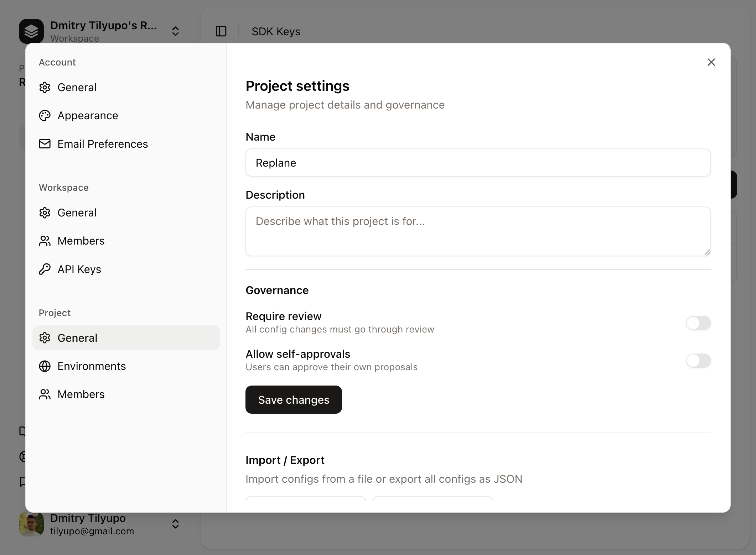Click the sidebar collapse icon beside SDK Keys
Viewport: 756px width, 555px height.
pos(221,31)
